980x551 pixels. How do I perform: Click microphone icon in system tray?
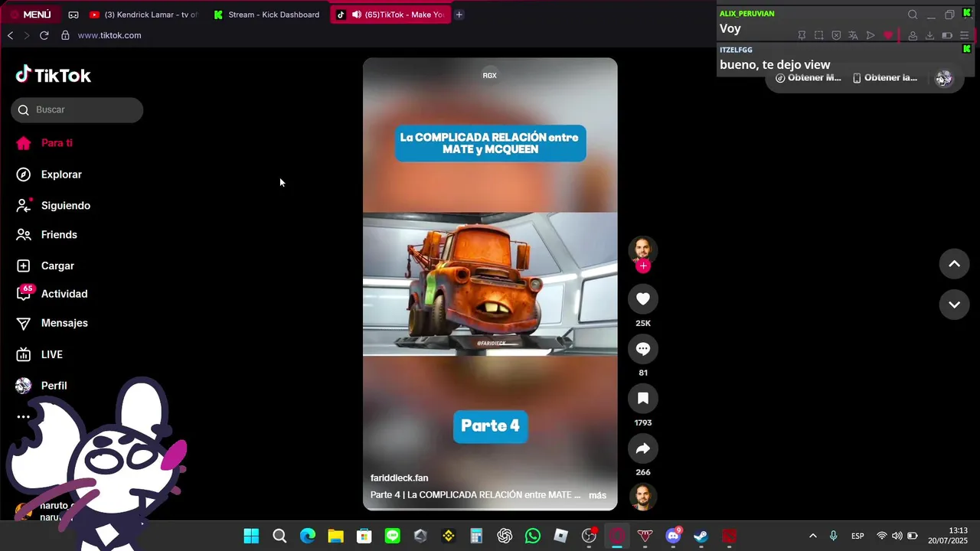(x=834, y=536)
